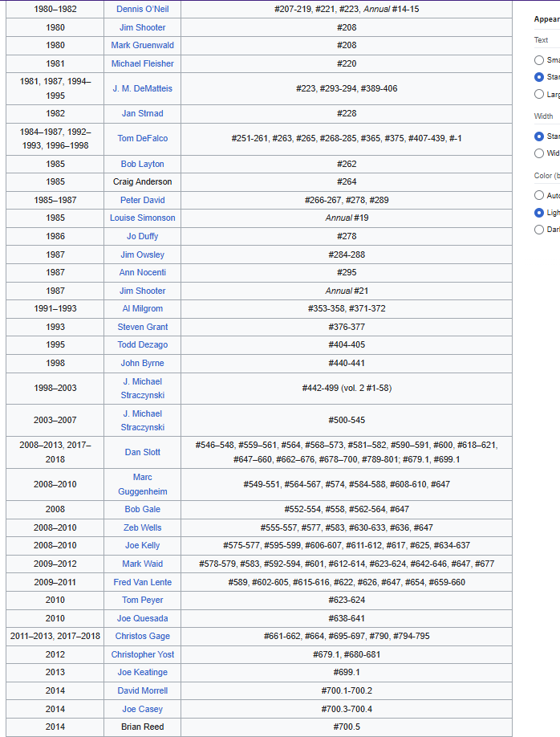
Task: Open the Dennis O'Neil link
Action: tap(142, 9)
